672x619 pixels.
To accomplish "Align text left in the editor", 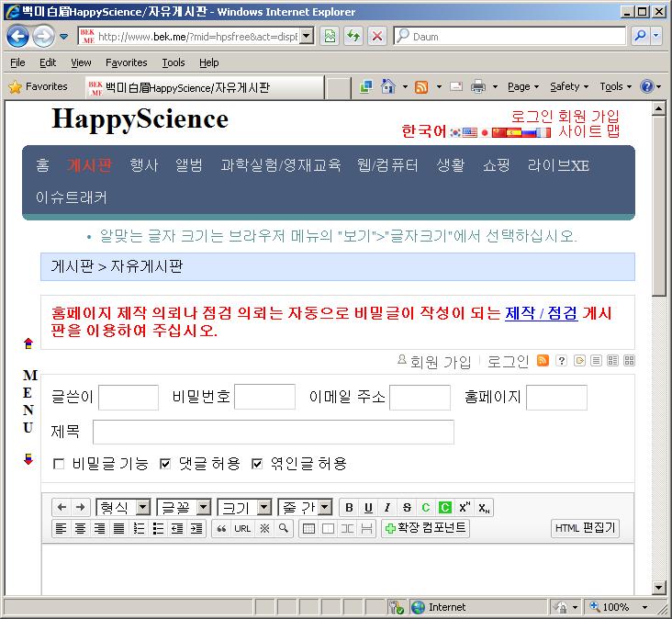I will pyautogui.click(x=62, y=529).
